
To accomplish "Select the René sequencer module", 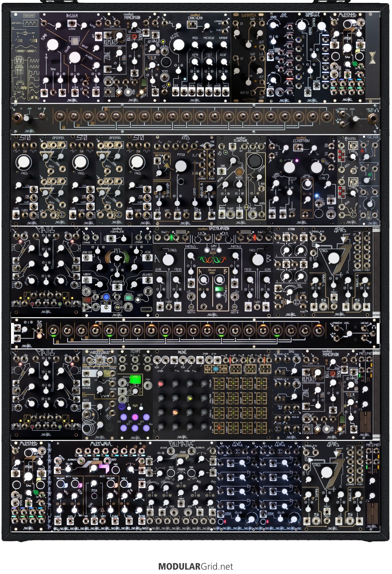I will coord(213,394).
